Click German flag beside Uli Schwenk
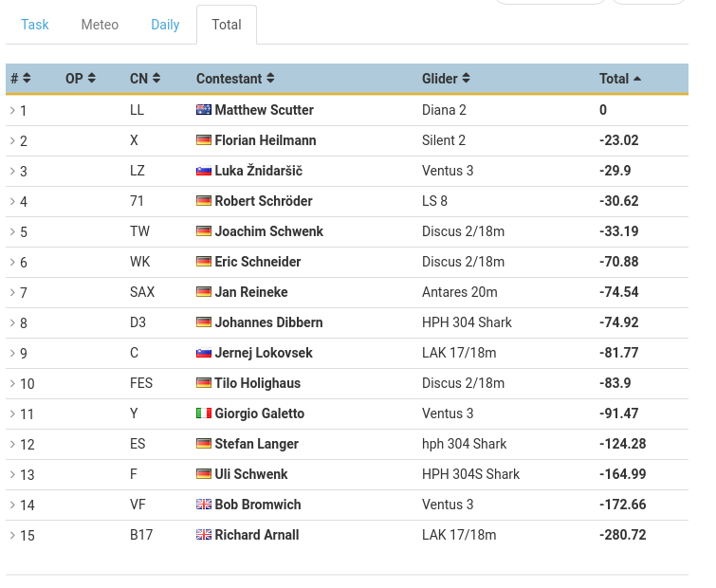Screen dimensions: 716x588 coord(204,474)
